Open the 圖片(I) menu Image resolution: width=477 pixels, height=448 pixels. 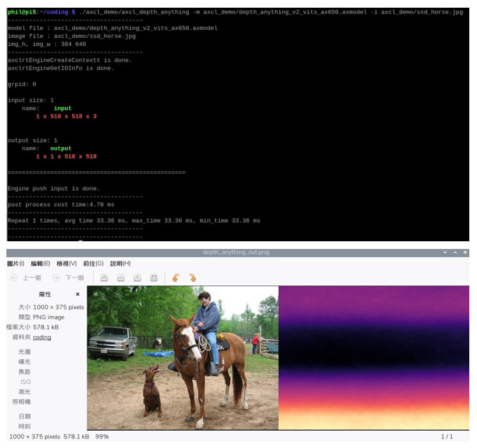click(x=15, y=264)
